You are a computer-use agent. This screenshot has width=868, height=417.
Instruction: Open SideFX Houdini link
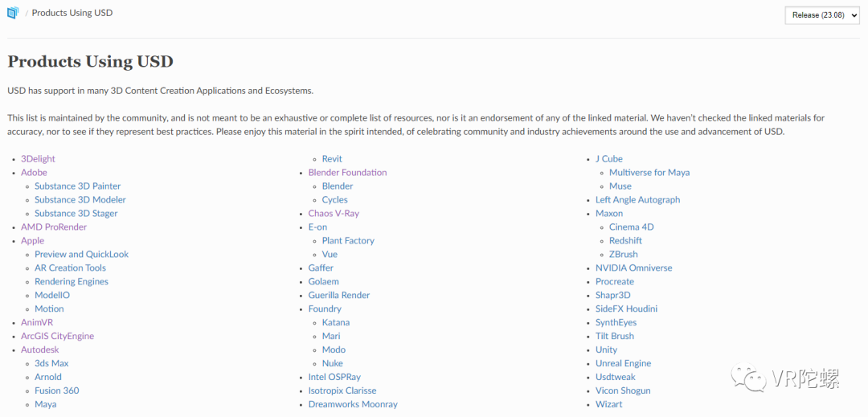pyautogui.click(x=627, y=309)
